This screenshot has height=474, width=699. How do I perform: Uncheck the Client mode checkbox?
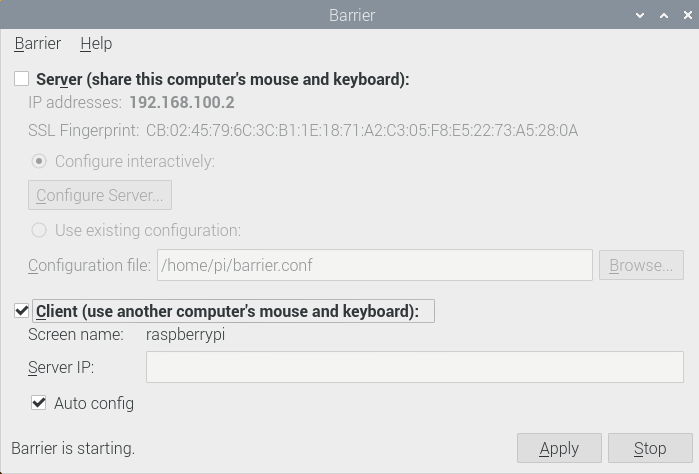click(21, 311)
